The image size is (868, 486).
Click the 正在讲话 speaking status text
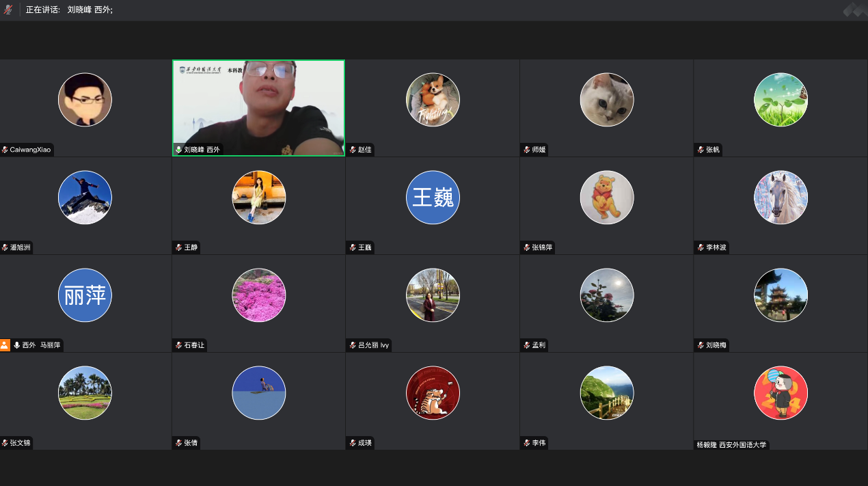click(x=42, y=10)
